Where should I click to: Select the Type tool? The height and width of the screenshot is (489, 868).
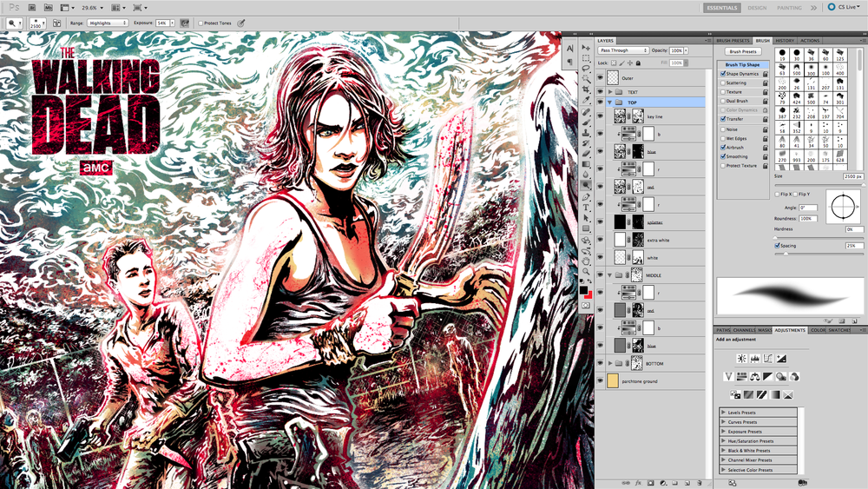pos(586,208)
